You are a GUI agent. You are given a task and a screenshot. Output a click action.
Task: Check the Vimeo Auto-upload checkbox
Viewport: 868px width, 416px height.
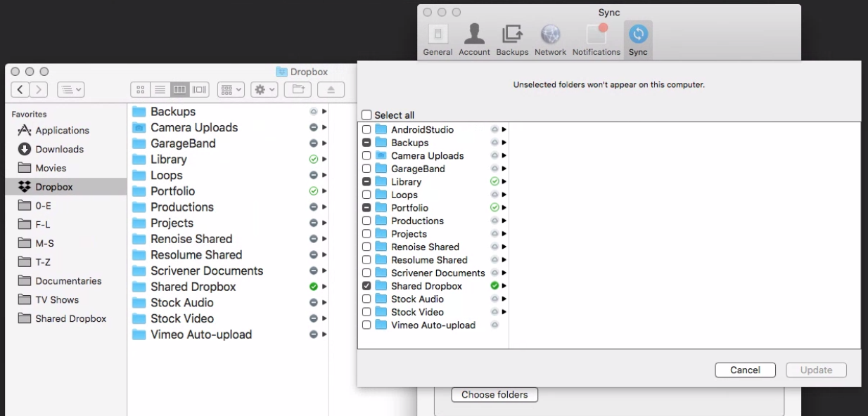(x=366, y=325)
